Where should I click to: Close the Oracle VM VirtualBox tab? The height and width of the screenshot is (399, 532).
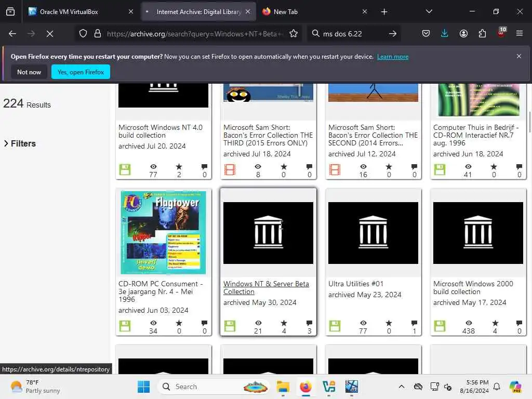pos(131,12)
